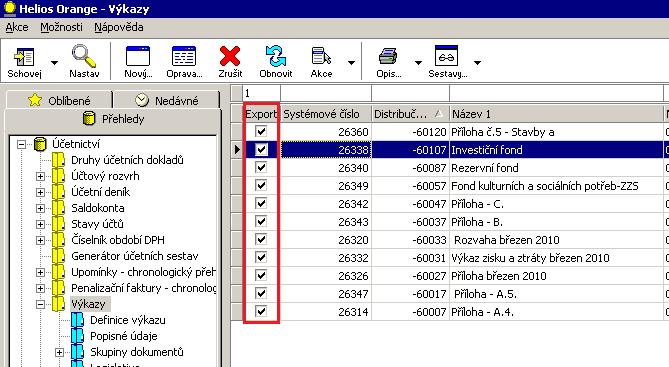The height and width of the screenshot is (367, 669).
Task: Toggle Export for Příloha březen 2010
Action: [261, 275]
